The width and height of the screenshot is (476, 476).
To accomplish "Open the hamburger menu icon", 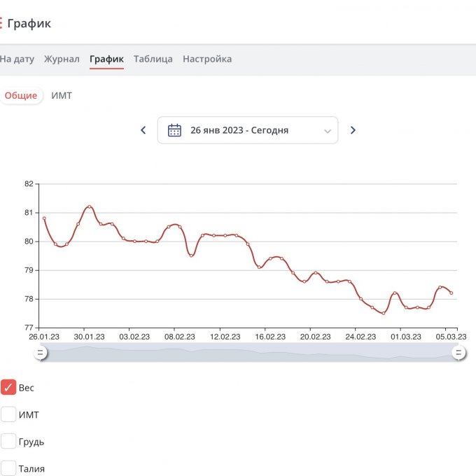I will (x=1, y=23).
